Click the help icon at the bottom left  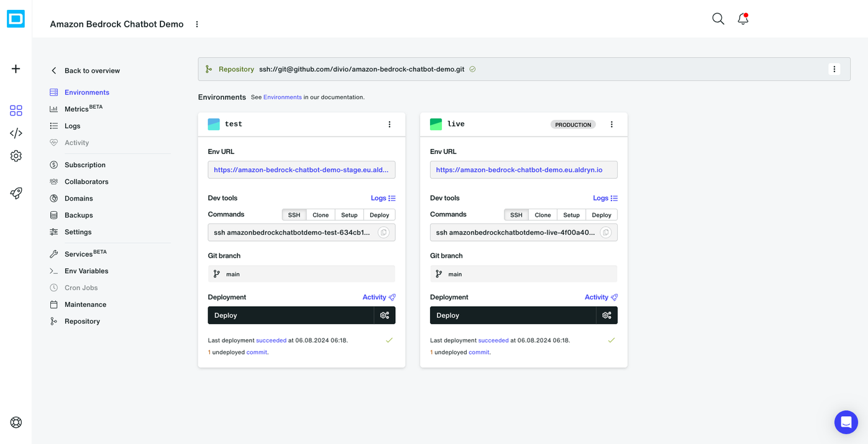pyautogui.click(x=15, y=422)
